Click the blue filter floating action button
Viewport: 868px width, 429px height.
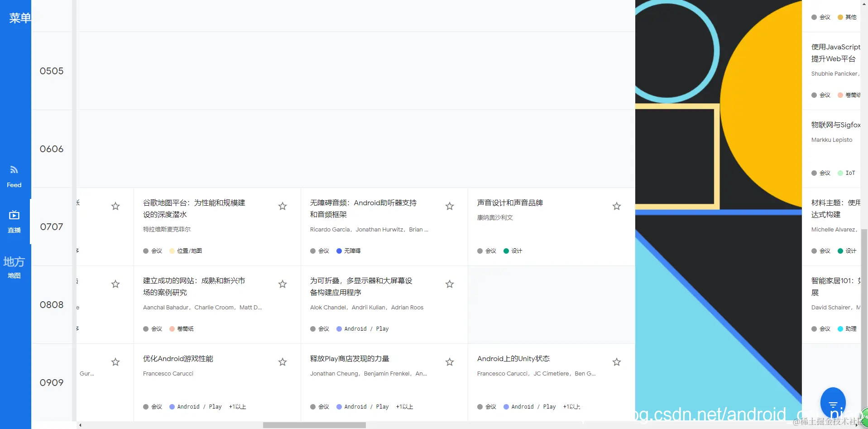pos(834,402)
